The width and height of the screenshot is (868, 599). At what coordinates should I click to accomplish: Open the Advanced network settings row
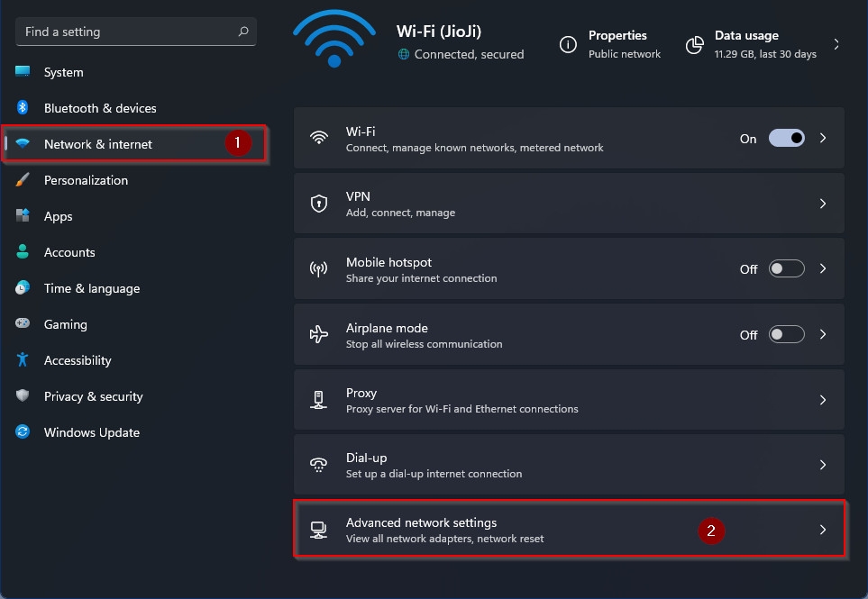(x=569, y=529)
